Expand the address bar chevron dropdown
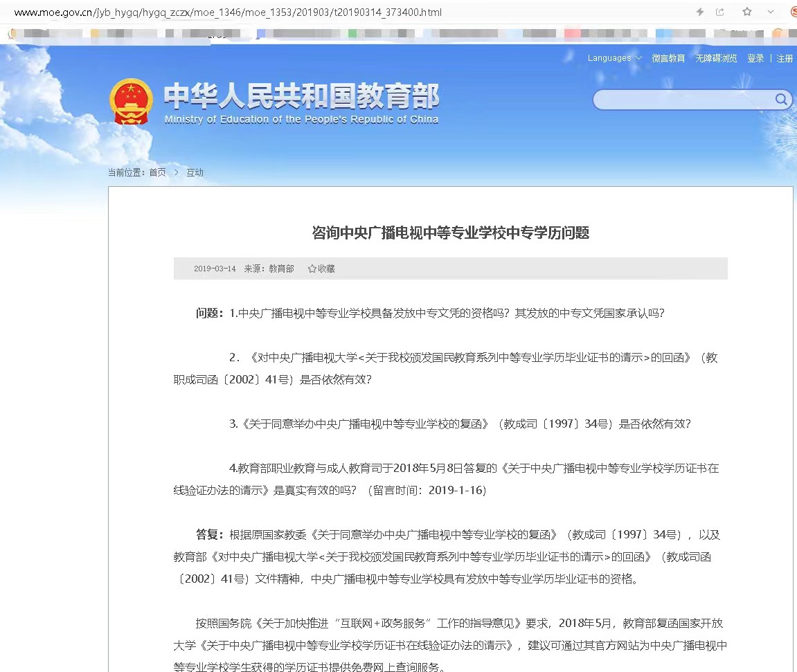Screen dimensions: 797x672 pyautogui.click(x=771, y=12)
